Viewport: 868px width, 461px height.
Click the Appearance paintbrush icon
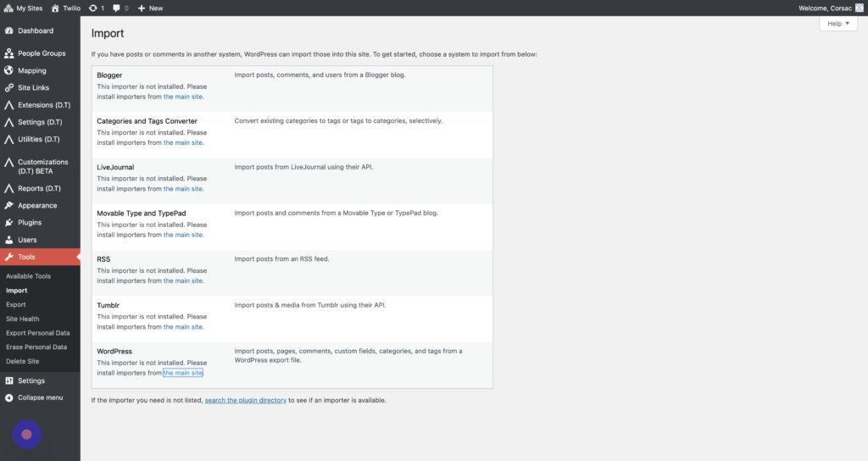(9, 205)
